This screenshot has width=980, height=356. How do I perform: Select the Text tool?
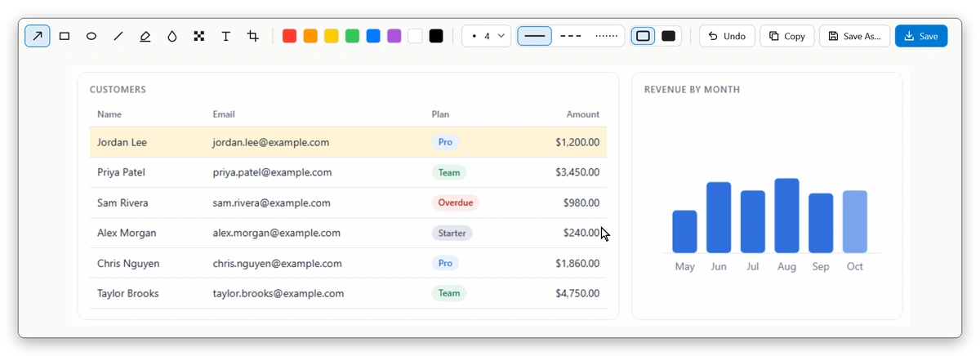pos(226,36)
